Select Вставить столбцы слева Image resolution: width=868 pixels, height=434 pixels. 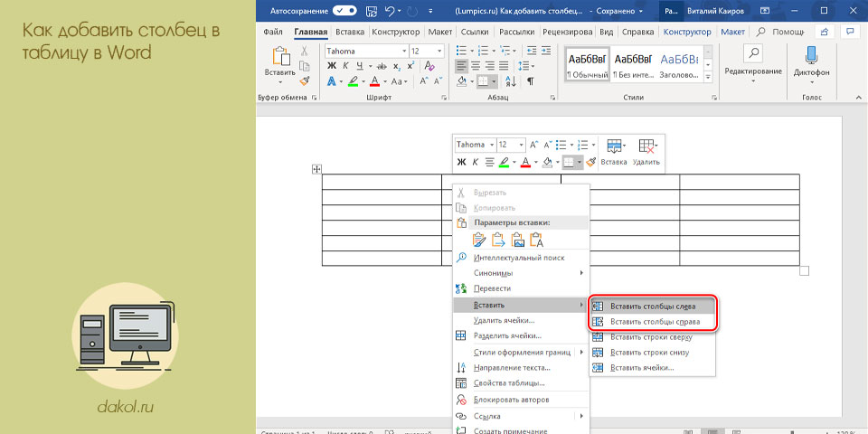(x=653, y=307)
